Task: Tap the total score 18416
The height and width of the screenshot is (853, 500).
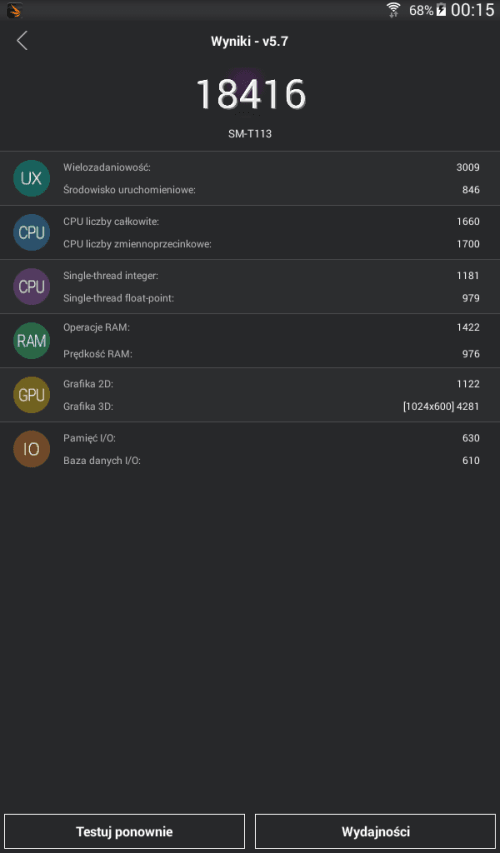Action: [x=250, y=95]
